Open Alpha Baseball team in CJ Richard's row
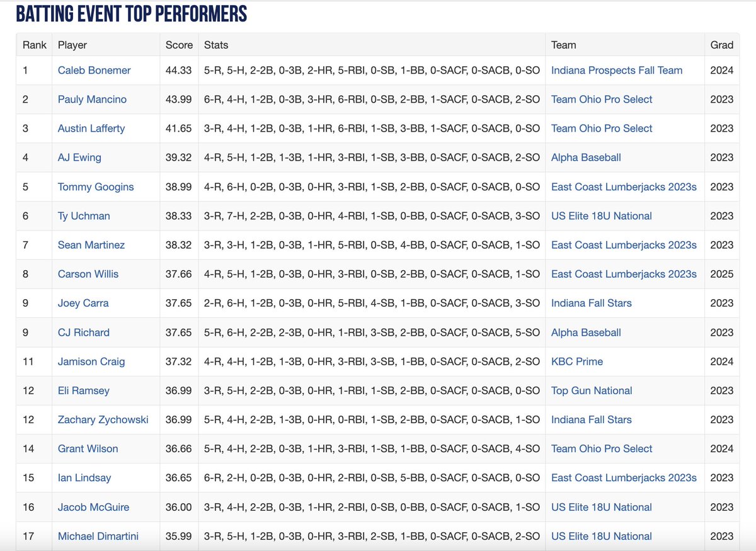756x551 pixels. click(586, 332)
